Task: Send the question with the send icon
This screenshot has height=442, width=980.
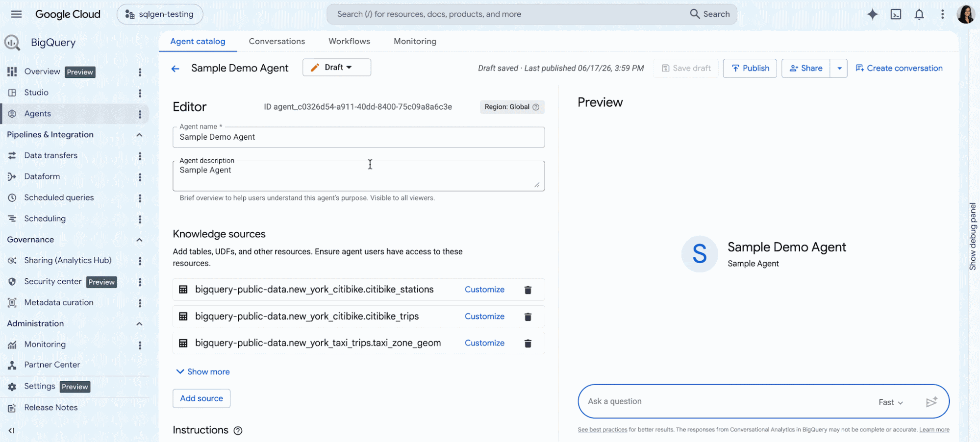Action: [x=931, y=402]
